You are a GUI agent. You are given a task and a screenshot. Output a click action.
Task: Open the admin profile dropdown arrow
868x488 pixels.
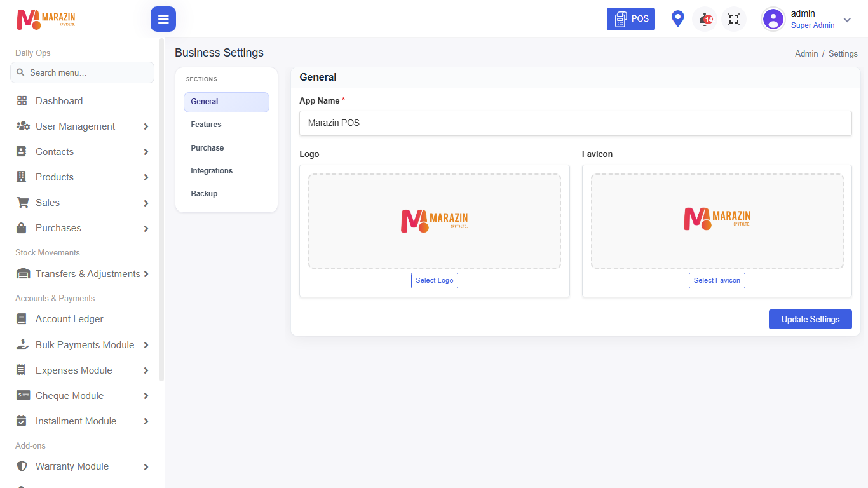click(847, 20)
